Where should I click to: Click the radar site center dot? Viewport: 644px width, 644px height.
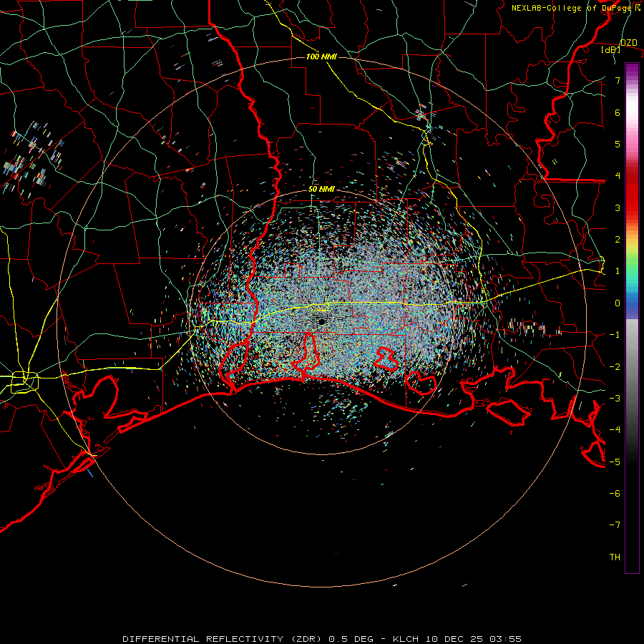pyautogui.click(x=321, y=321)
